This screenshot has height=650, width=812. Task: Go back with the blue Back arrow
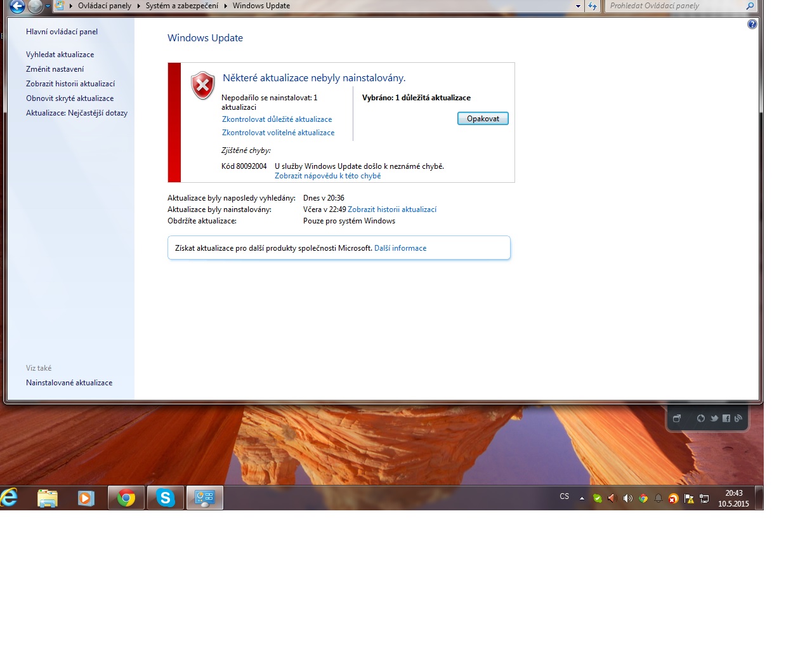coord(17,7)
